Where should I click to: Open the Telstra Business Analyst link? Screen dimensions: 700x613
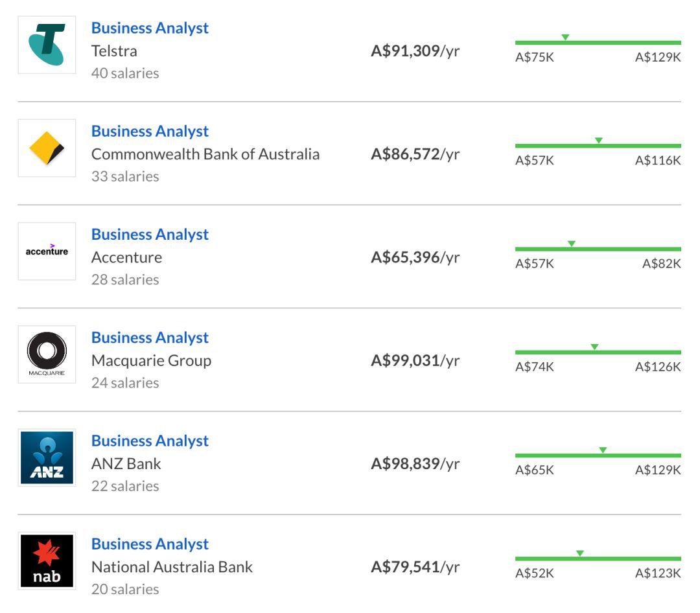(x=150, y=28)
